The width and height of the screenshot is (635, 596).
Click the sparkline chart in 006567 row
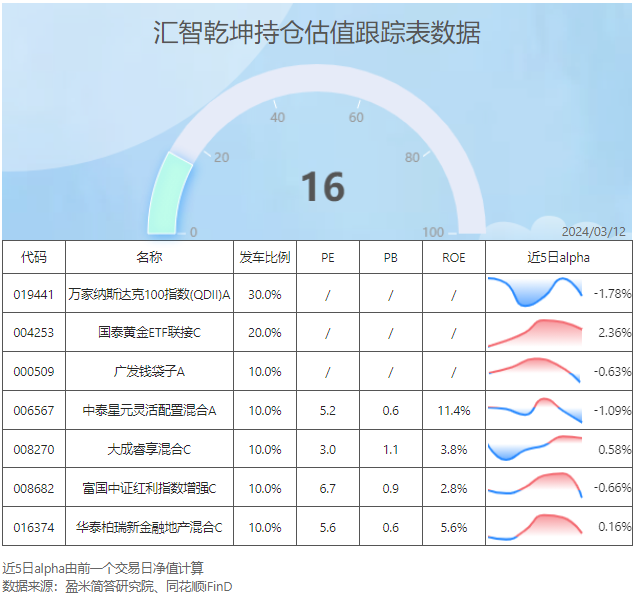coord(535,410)
